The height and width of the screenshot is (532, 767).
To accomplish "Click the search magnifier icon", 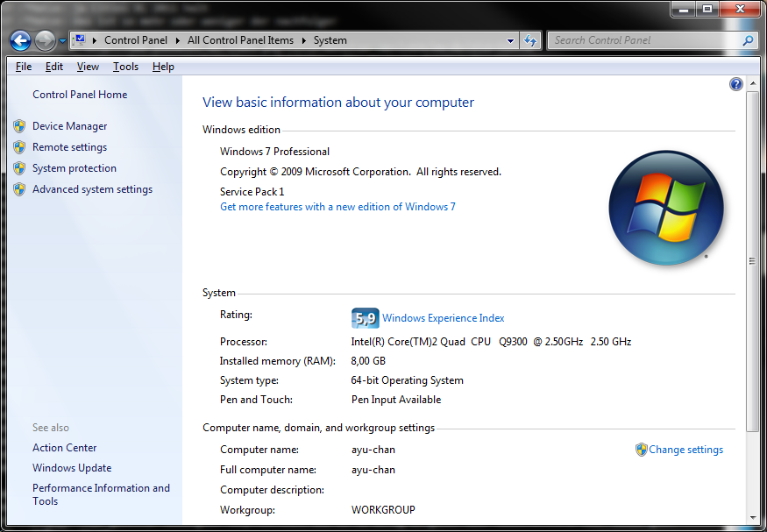I will [x=748, y=40].
